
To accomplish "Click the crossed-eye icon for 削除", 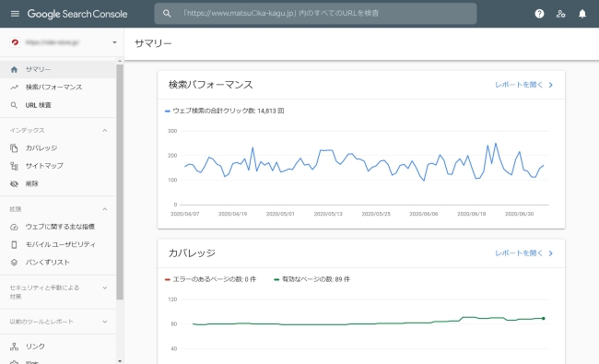I will (x=14, y=183).
